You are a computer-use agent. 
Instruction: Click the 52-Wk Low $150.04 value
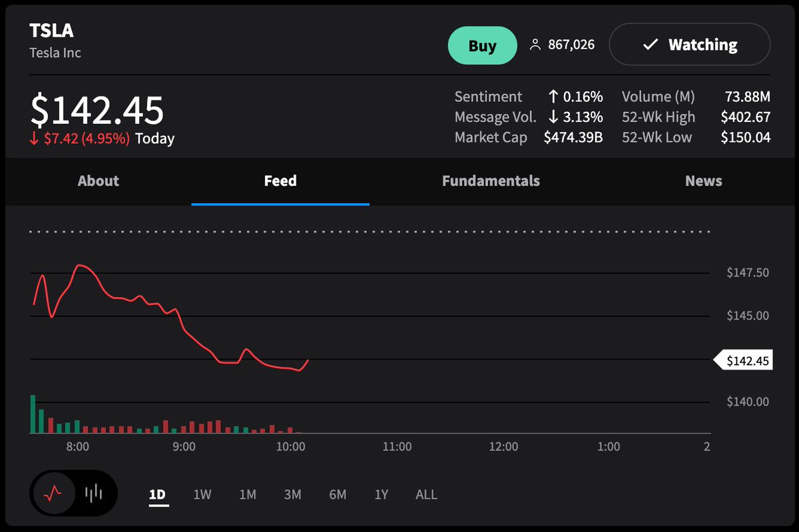pyautogui.click(x=746, y=138)
